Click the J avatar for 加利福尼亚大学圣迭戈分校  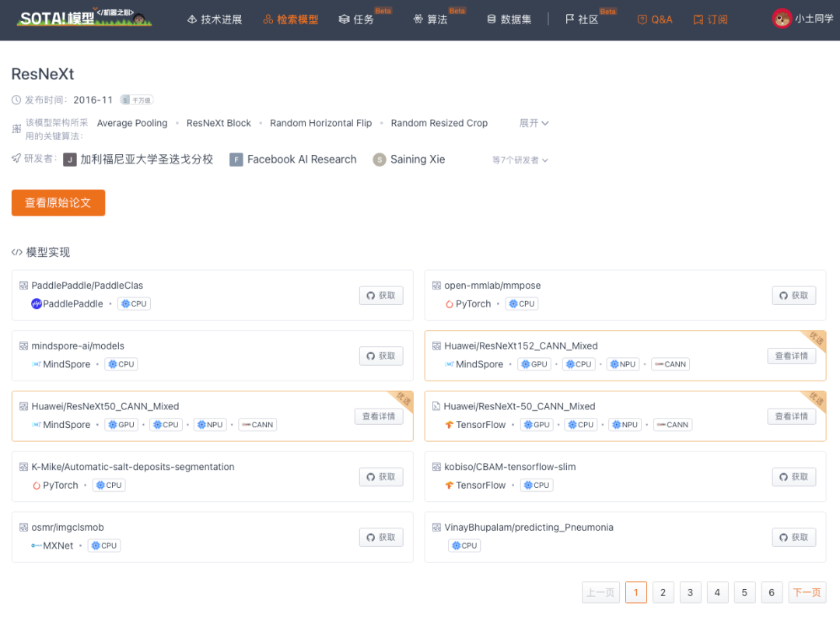70,160
